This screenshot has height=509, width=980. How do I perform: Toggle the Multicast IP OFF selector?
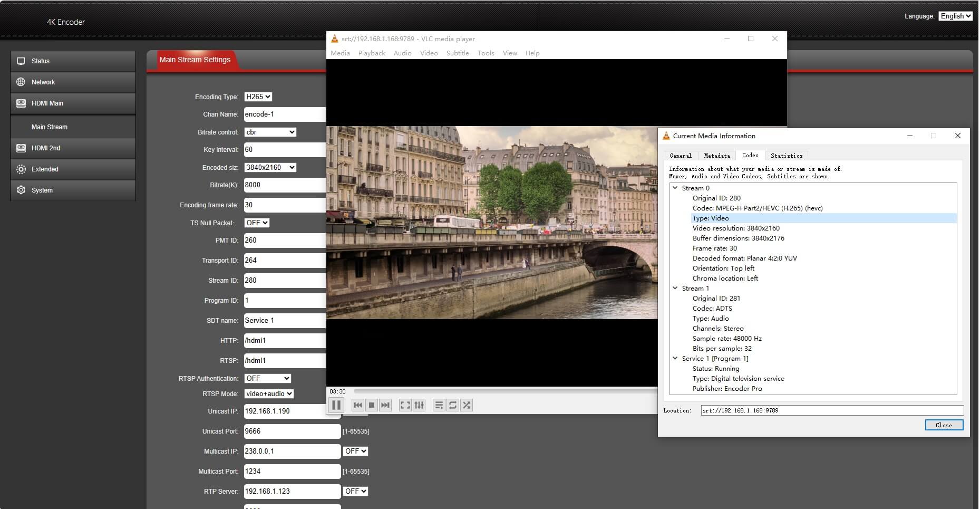pyautogui.click(x=355, y=452)
